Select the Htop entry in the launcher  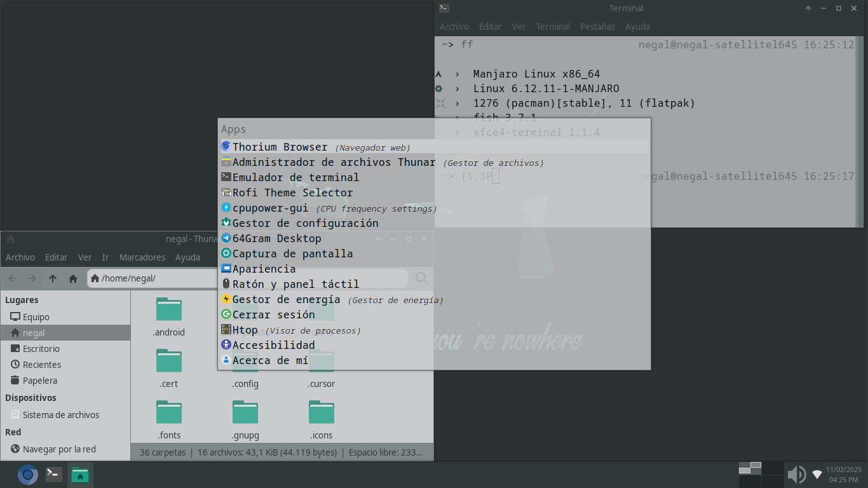(245, 330)
